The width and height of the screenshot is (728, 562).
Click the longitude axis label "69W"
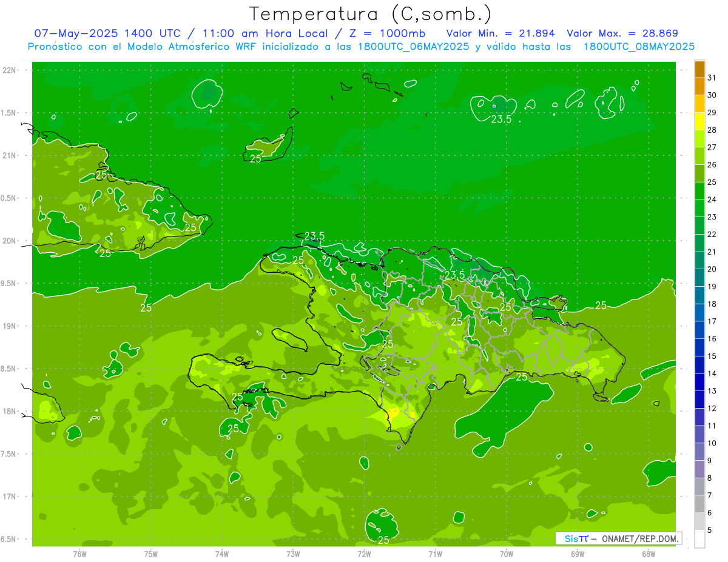578,554
